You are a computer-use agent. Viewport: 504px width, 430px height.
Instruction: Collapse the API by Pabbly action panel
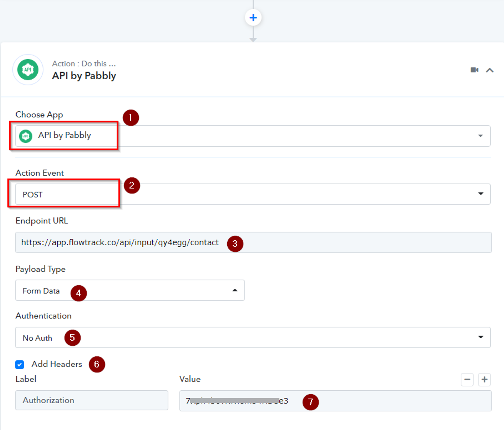(x=490, y=70)
